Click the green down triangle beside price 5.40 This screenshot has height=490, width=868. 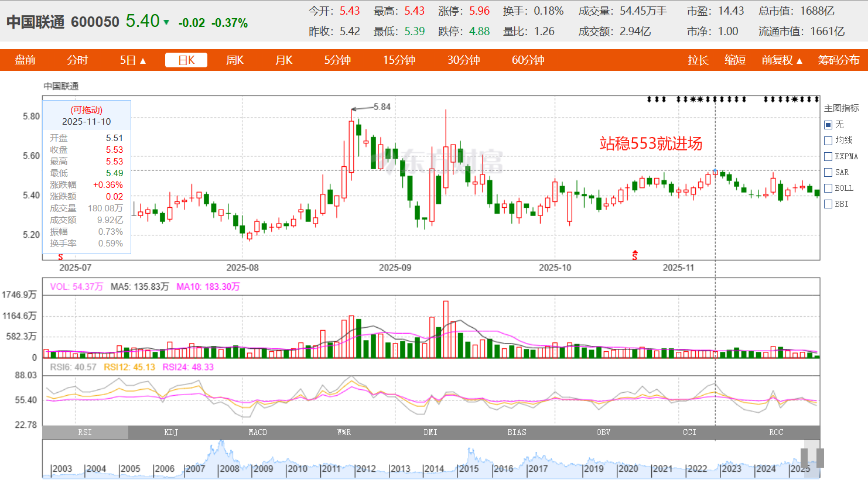[166, 22]
